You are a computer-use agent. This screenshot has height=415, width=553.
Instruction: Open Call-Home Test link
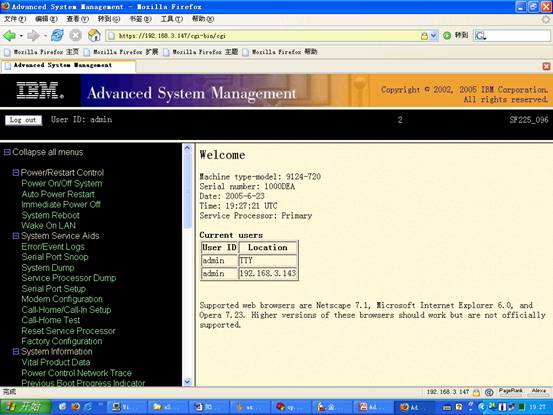[x=50, y=320]
